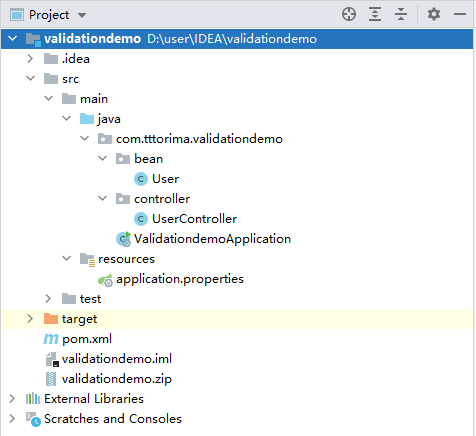
Task: Click the 'com.tttorima.validationdemo' package name
Action: point(199,139)
